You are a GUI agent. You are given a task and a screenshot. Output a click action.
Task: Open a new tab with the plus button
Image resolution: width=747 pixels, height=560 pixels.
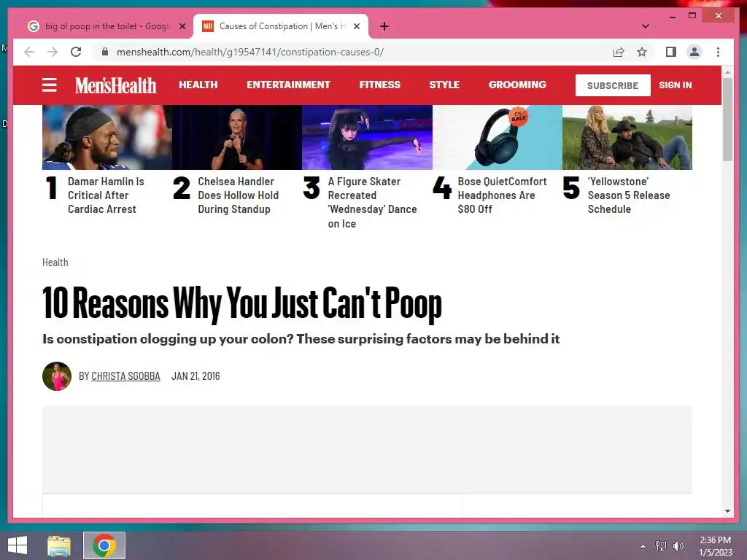[384, 26]
